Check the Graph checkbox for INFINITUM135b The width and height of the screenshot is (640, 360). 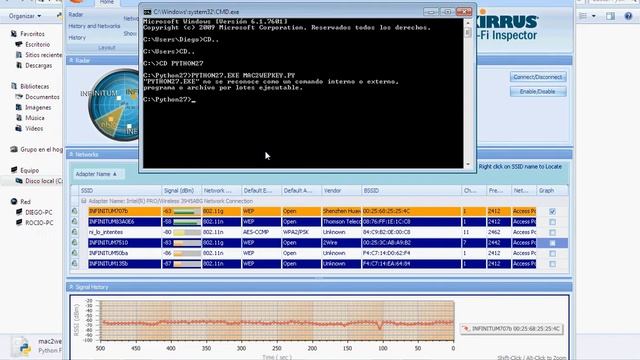[552, 264]
